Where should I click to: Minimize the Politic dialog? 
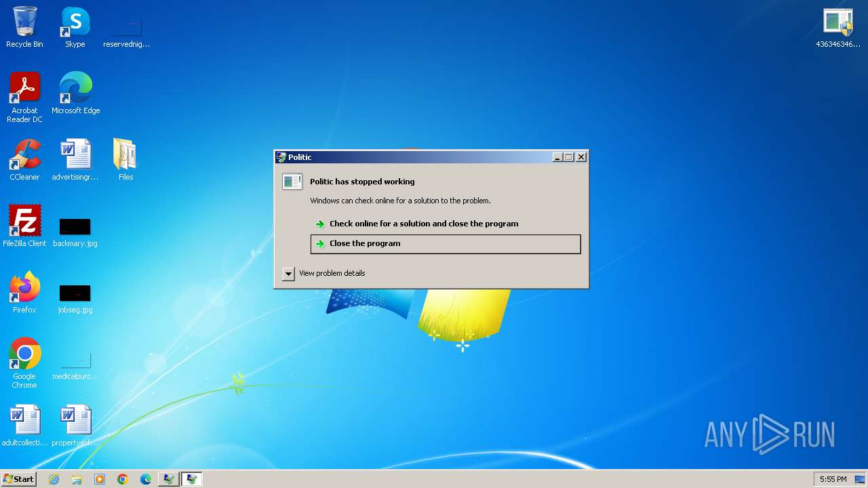[557, 157]
